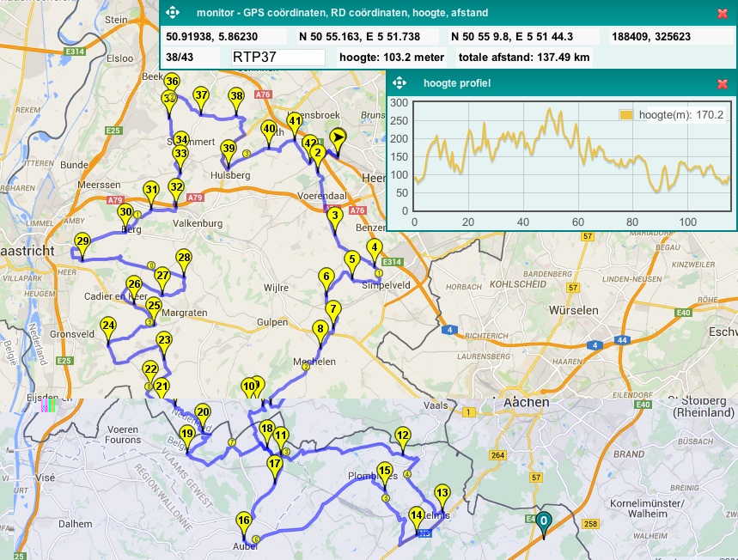Select waypoint marker 24 near Gronsveld
This screenshot has width=738, height=560.
point(108,327)
